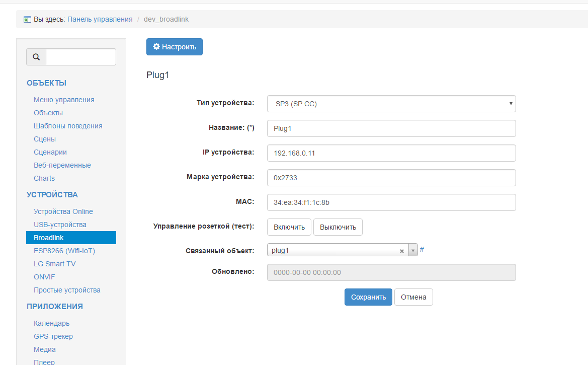Click the dev_broadlink breadcrumb text

click(x=166, y=19)
